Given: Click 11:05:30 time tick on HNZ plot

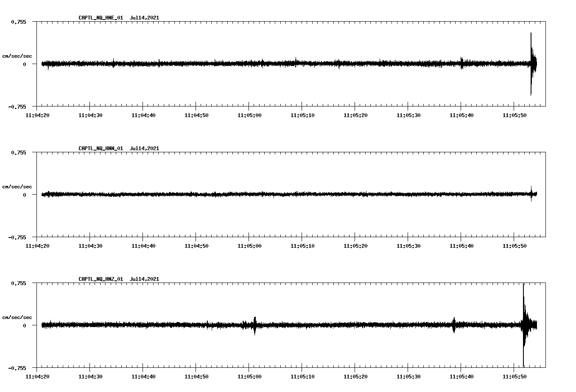Looking at the screenshot, I should tap(408, 376).
